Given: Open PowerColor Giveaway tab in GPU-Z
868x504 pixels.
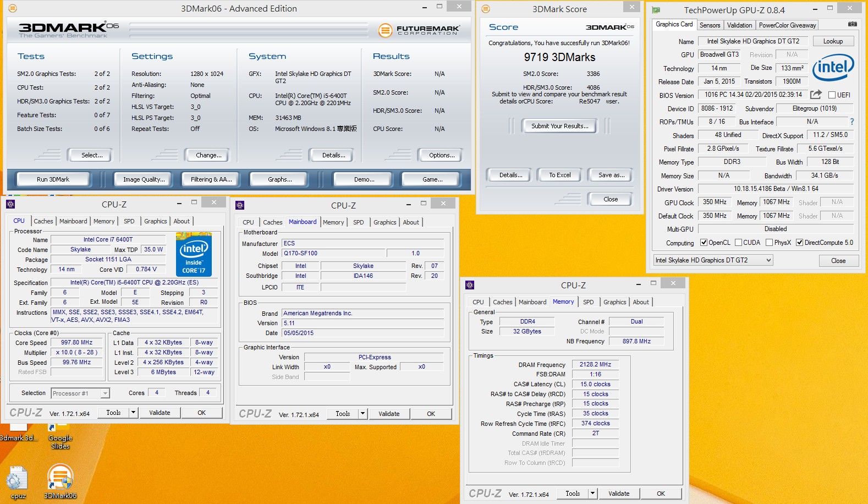Looking at the screenshot, I should pos(787,25).
